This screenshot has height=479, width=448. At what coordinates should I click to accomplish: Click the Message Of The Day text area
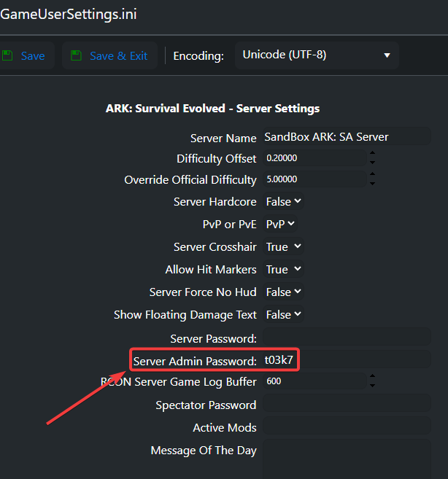(x=346, y=458)
